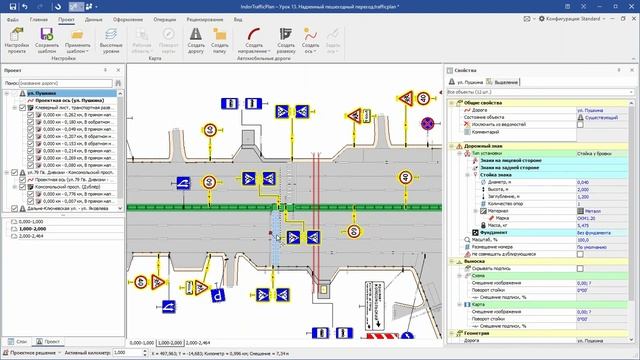Switch to Операции ribbon tab
The width and height of the screenshot is (640, 360).
pyautogui.click(x=164, y=19)
